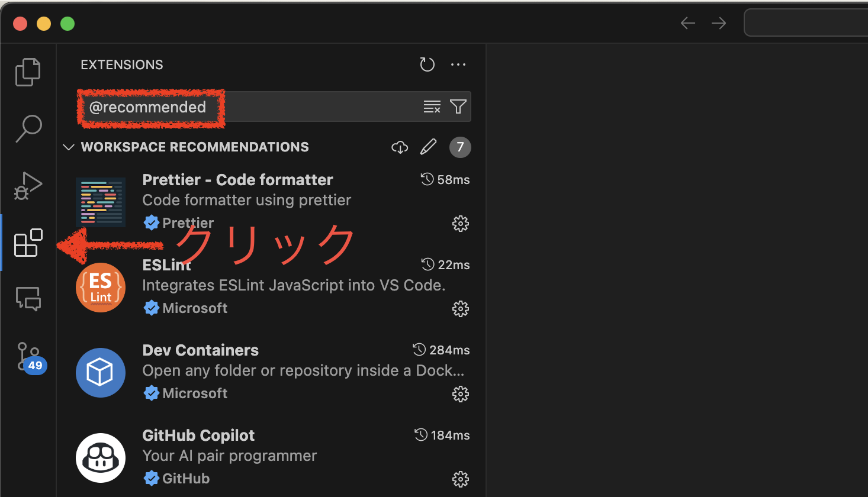
Task: Open Dev Containers extension manage gear
Action: [460, 393]
